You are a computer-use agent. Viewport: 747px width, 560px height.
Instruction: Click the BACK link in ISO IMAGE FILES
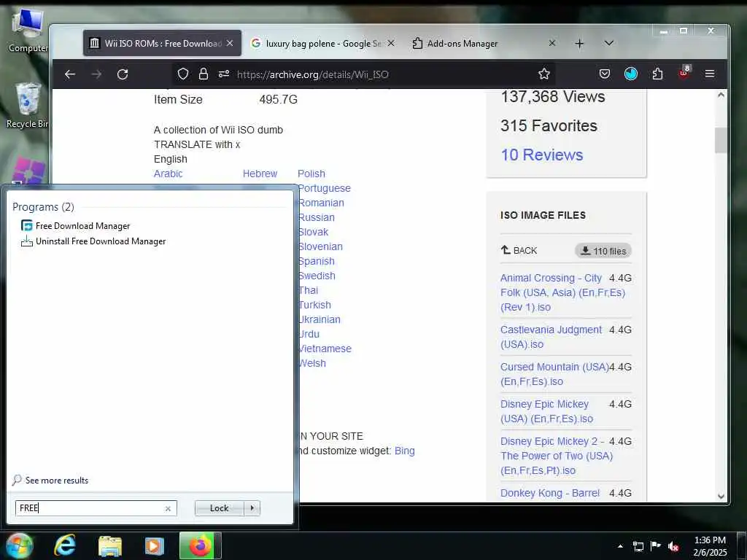pos(519,251)
